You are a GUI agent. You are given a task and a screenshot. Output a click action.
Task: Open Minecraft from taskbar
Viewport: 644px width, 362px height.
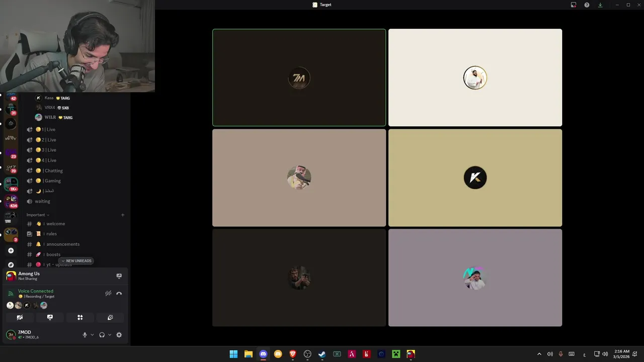pos(396,354)
